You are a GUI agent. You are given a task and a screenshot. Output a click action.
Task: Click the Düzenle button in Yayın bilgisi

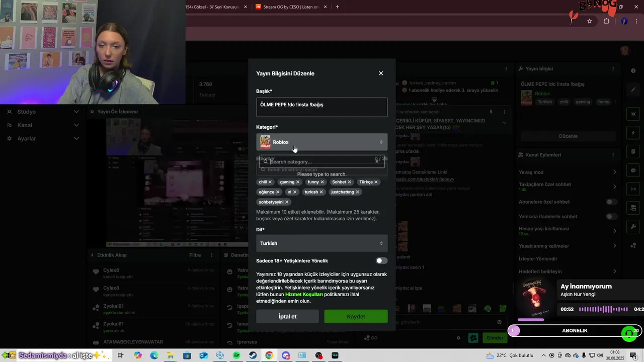point(568,136)
